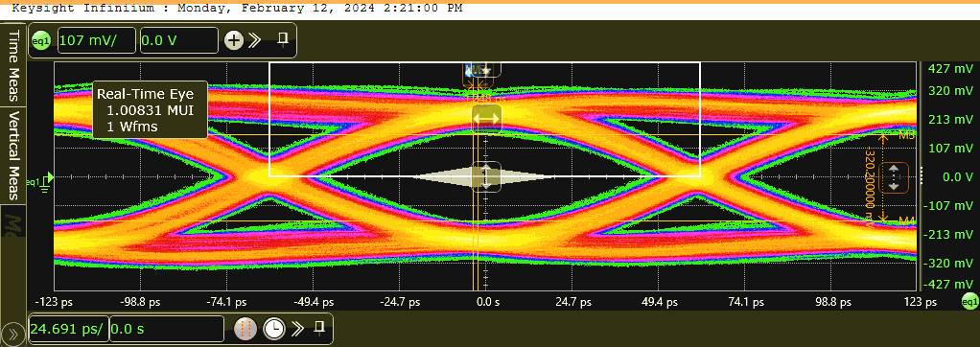The height and width of the screenshot is (347, 980).
Task: Open the Time Meas side tab
Action: tap(13, 65)
